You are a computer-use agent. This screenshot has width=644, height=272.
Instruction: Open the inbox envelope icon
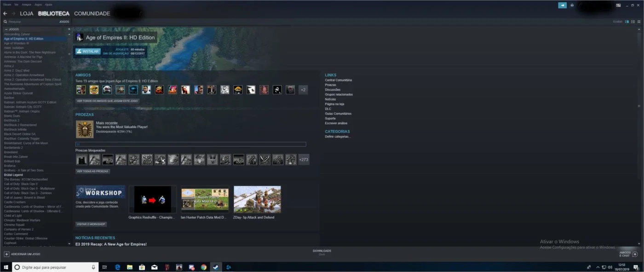pos(571,5)
